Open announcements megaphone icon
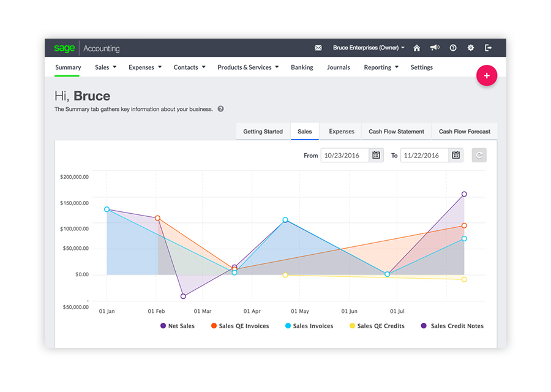 click(435, 47)
